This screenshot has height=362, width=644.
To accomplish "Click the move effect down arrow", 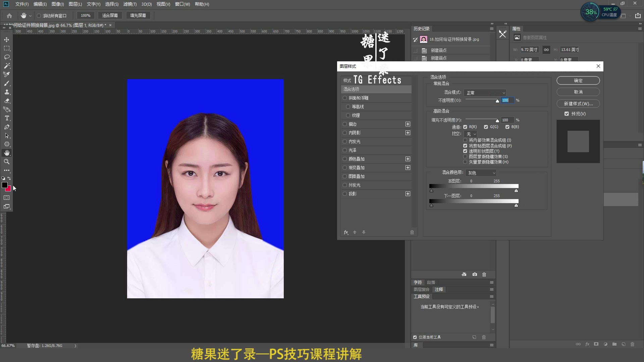I will click(x=364, y=232).
